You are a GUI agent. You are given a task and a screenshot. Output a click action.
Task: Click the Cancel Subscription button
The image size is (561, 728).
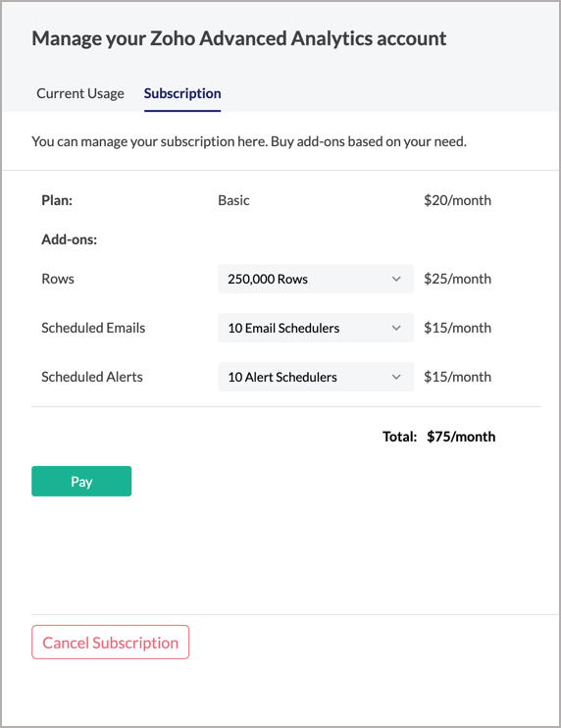pos(111,643)
